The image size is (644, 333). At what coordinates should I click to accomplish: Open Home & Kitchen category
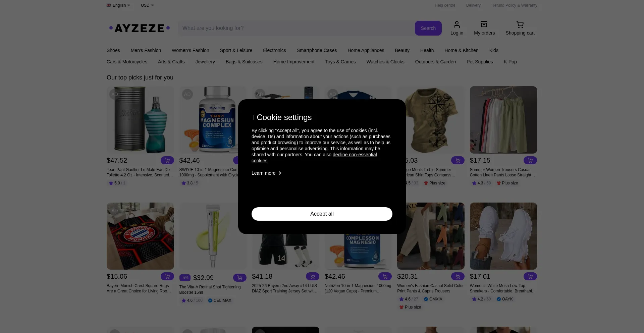[x=462, y=50]
